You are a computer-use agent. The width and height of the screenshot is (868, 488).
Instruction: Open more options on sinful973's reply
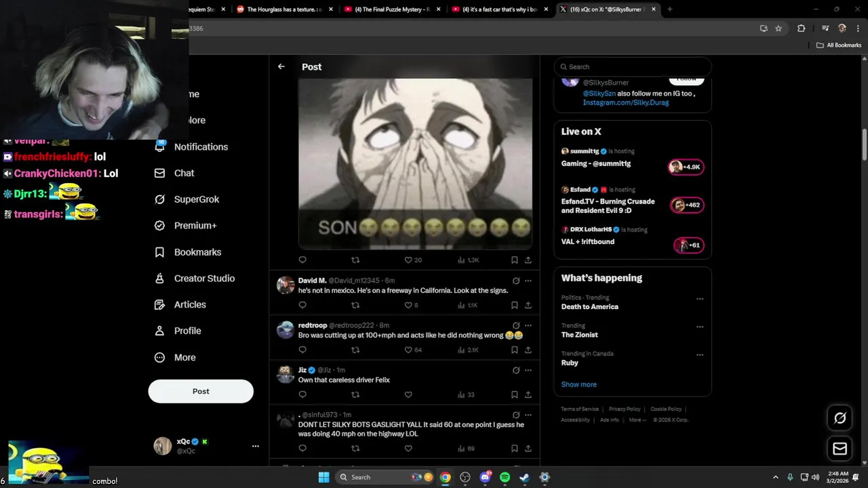coord(528,415)
